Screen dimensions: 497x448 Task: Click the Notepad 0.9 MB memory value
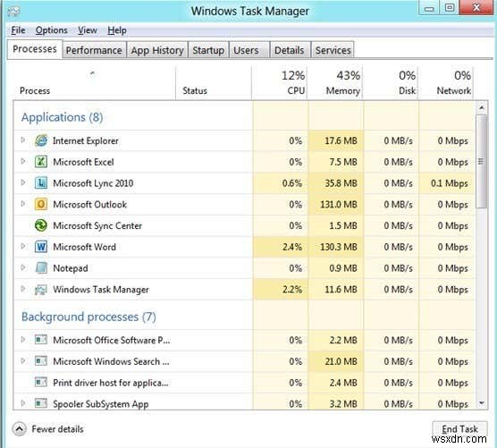click(343, 268)
